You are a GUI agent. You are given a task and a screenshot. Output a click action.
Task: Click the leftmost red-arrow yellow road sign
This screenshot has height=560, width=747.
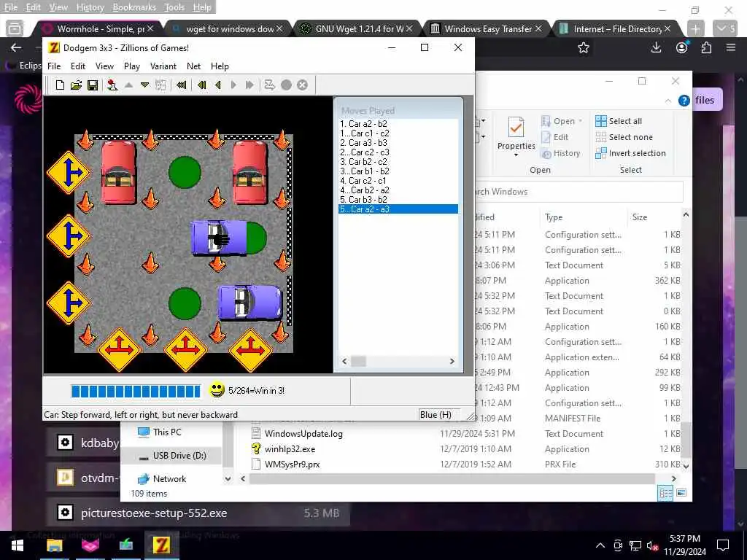coord(119,350)
